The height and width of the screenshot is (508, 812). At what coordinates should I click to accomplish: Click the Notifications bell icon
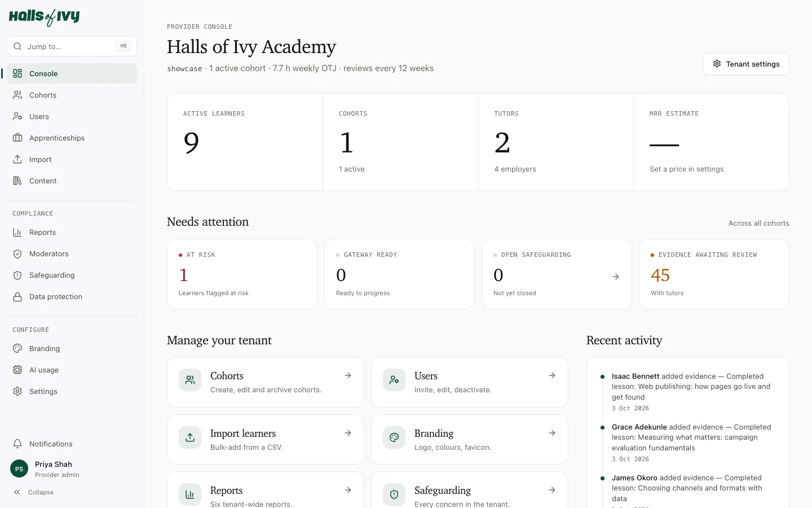tap(17, 444)
